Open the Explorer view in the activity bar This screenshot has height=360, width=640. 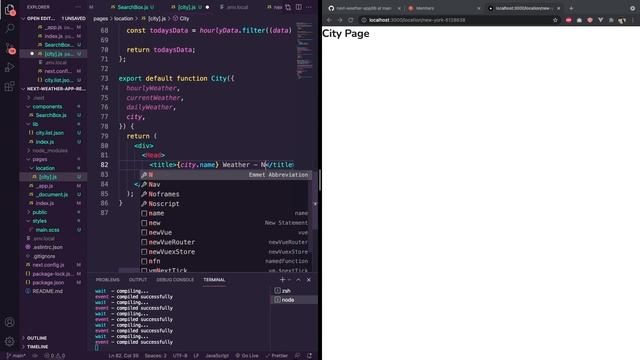[x=9, y=9]
